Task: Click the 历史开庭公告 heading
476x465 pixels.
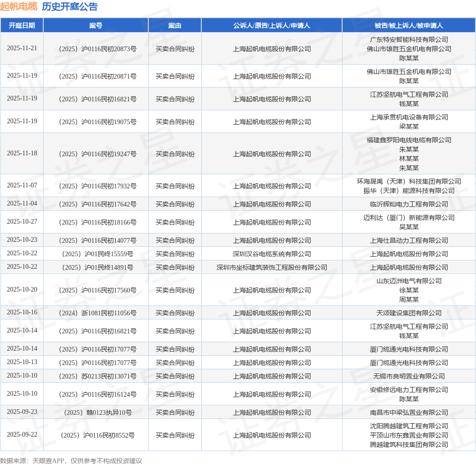Action: (x=70, y=7)
